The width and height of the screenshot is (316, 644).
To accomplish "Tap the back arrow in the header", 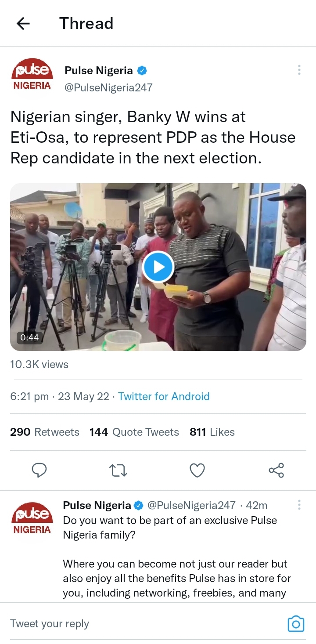I will (23, 24).
